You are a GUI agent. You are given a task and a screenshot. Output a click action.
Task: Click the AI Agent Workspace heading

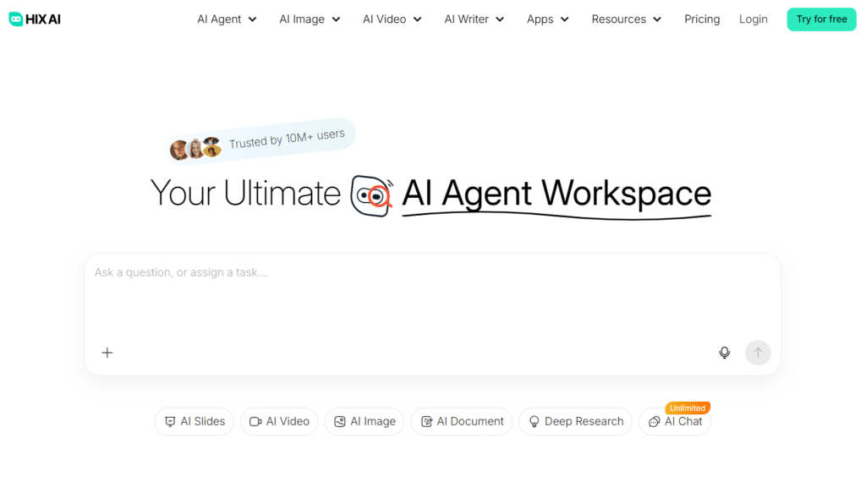[x=556, y=194]
